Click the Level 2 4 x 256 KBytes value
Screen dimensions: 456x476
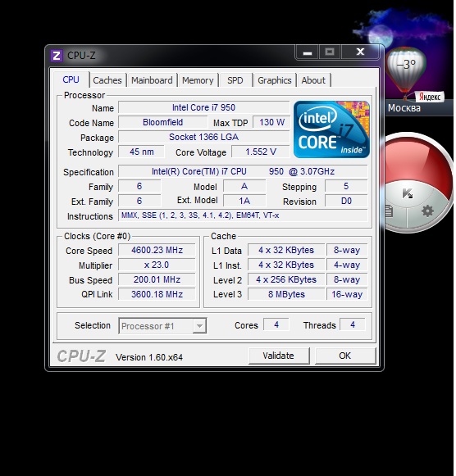pos(286,279)
